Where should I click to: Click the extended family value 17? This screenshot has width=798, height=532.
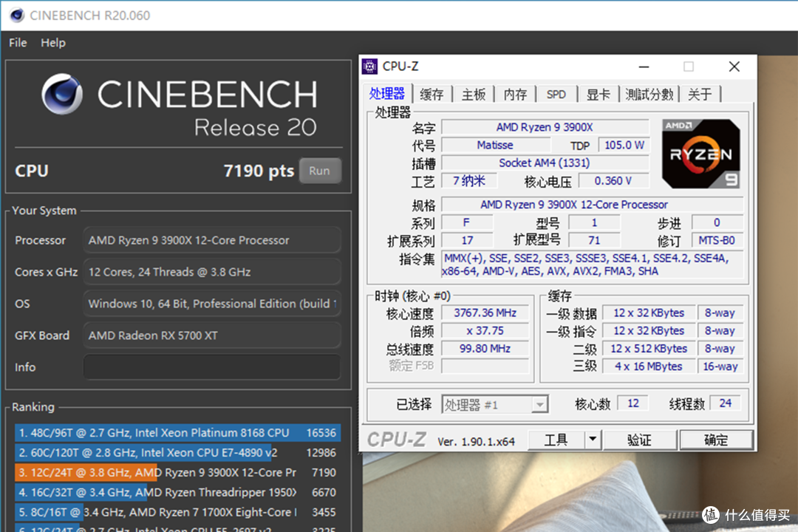pyautogui.click(x=467, y=240)
